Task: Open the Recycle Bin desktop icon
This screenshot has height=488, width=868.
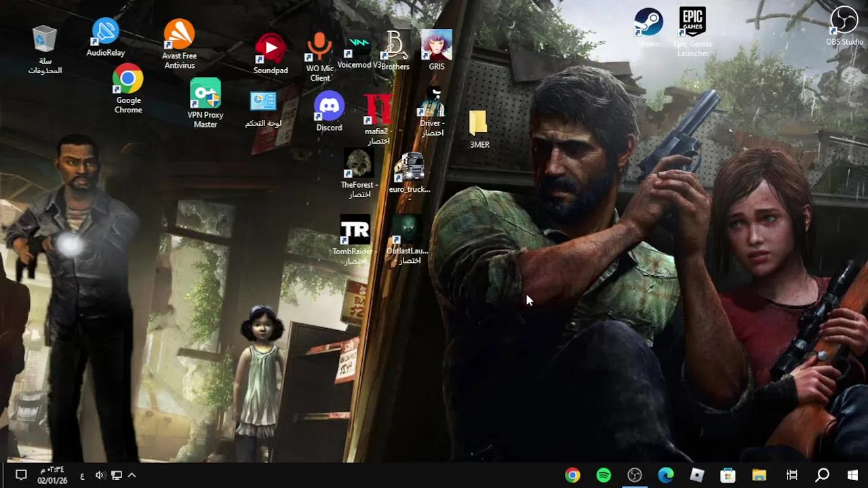Action: (45, 49)
